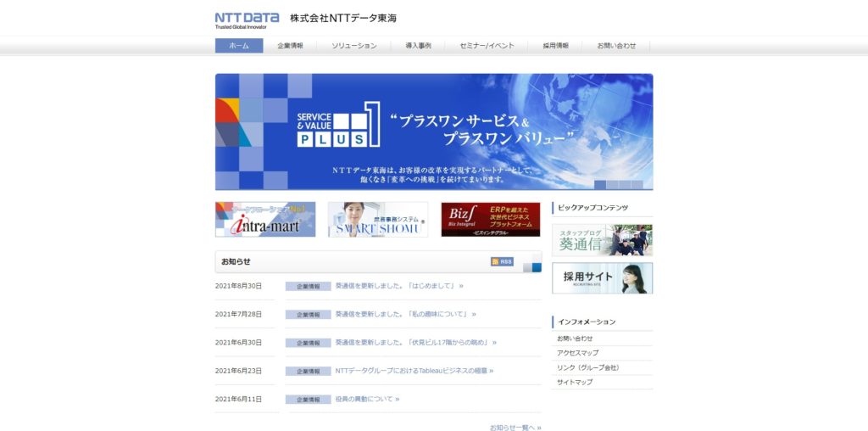Open the 採用サイト banner

(603, 278)
